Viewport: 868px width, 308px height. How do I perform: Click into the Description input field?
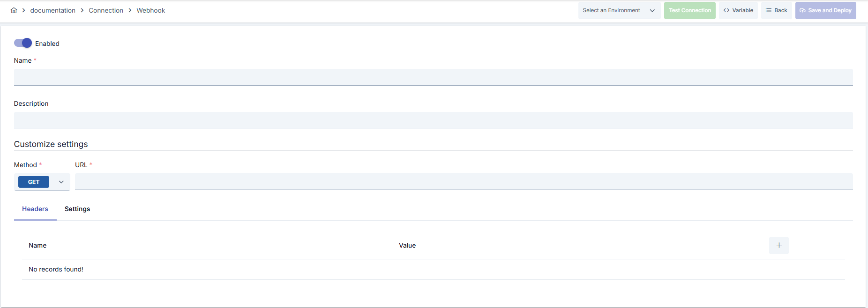pyautogui.click(x=433, y=120)
